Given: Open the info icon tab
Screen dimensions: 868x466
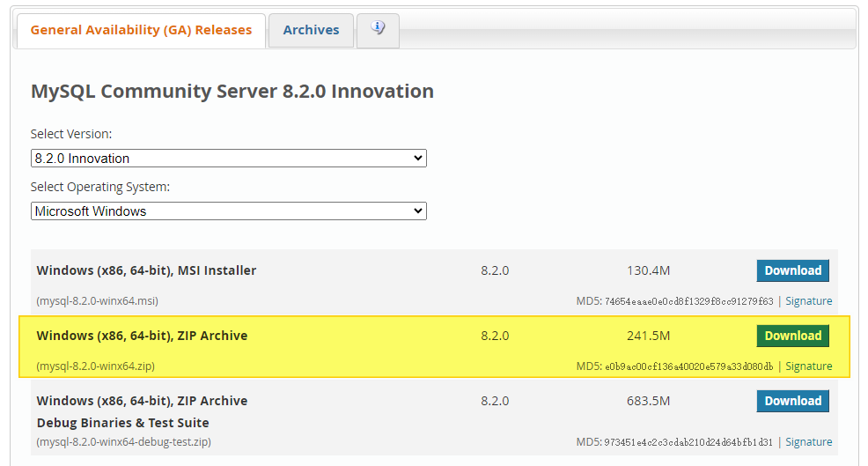Looking at the screenshot, I should (x=378, y=30).
